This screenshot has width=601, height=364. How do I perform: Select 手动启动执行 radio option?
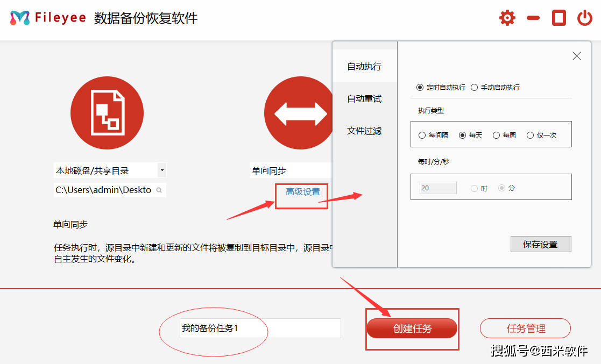coord(495,87)
